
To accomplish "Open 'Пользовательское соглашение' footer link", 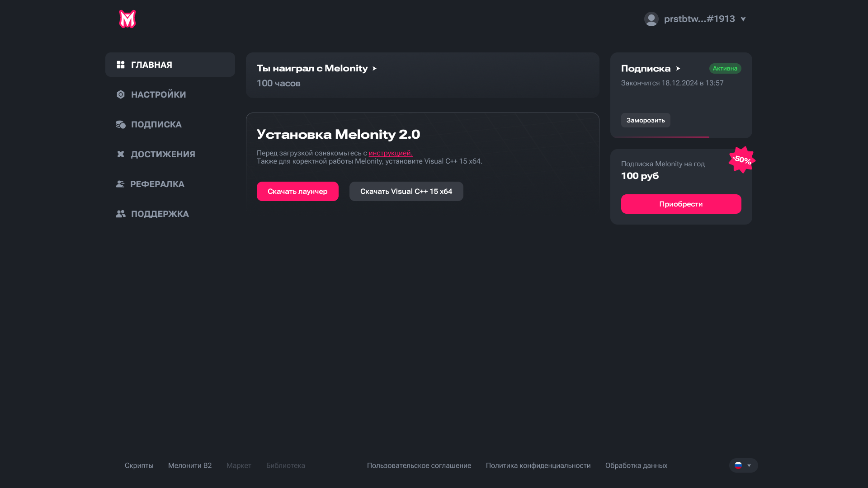I will (419, 465).
